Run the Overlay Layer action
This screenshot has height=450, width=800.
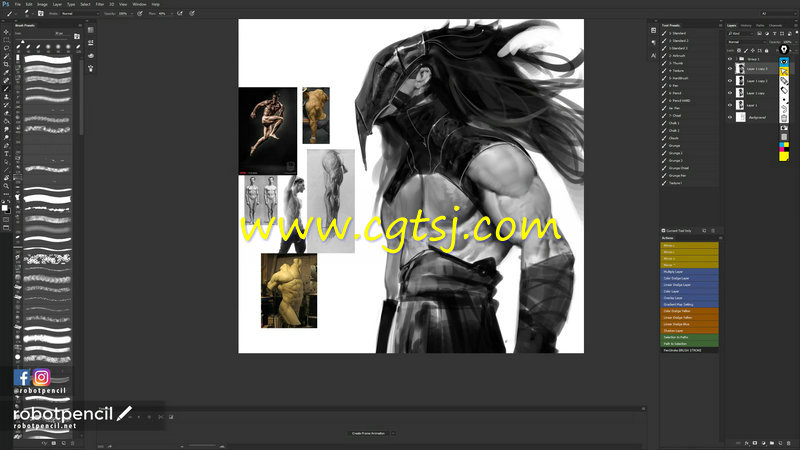coord(689,298)
